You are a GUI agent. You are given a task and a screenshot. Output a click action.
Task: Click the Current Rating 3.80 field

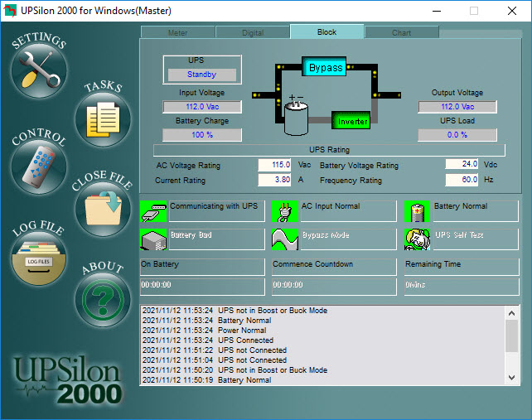click(274, 180)
